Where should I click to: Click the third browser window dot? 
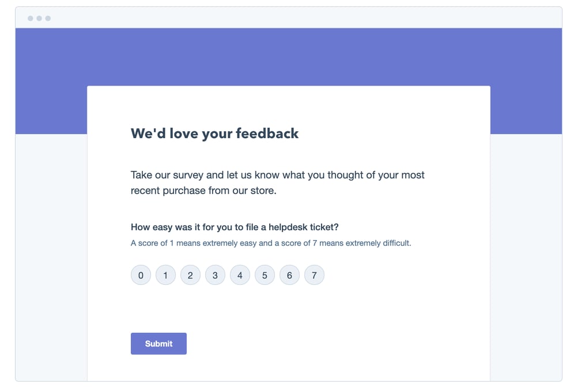pos(48,18)
